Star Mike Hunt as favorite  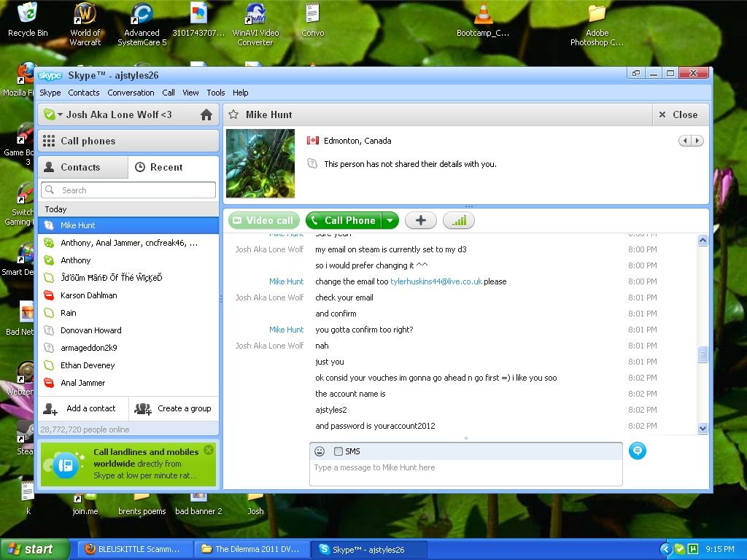[233, 114]
